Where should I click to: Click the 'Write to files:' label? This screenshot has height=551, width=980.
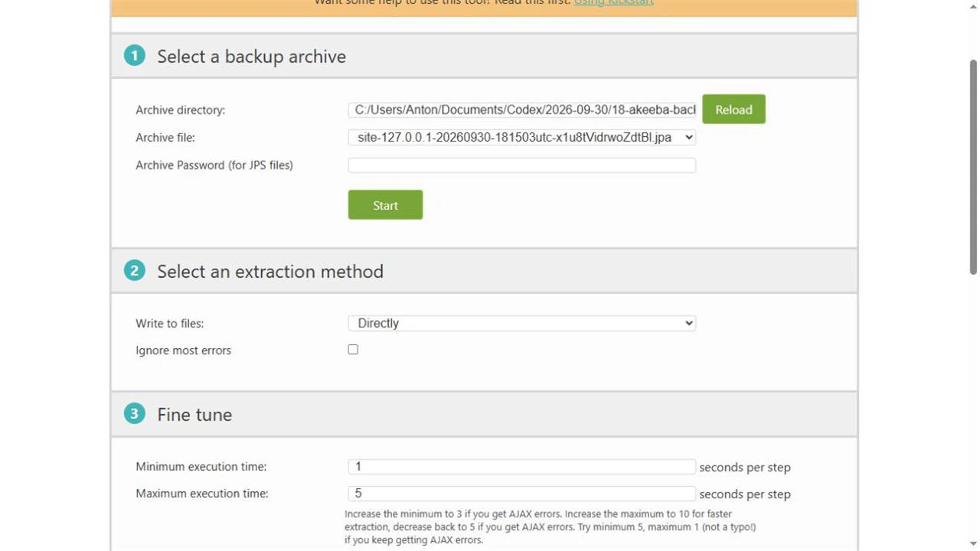[170, 324]
